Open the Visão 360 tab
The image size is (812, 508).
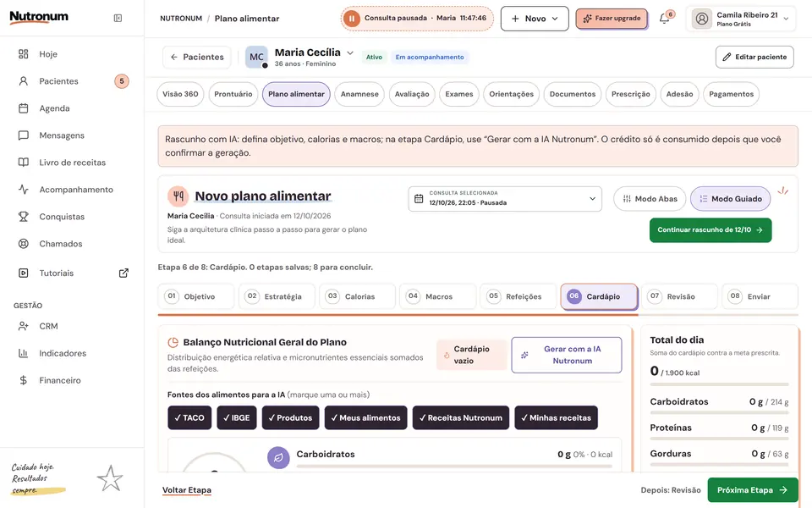[x=180, y=94]
